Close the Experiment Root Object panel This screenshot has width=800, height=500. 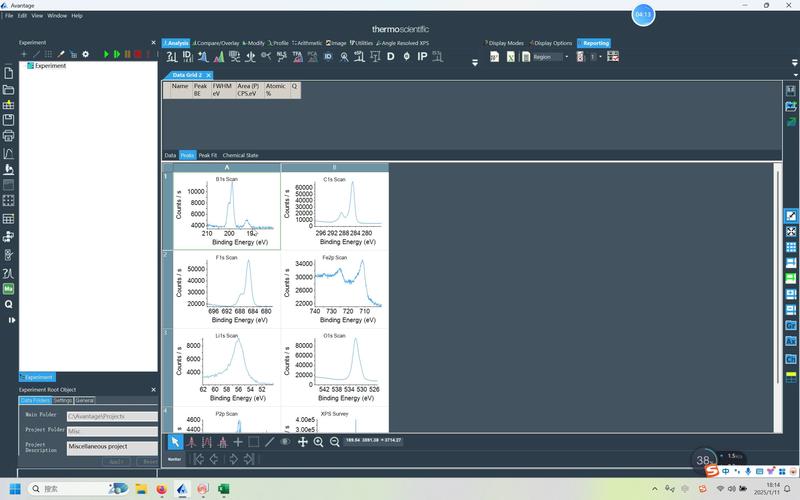click(154, 389)
